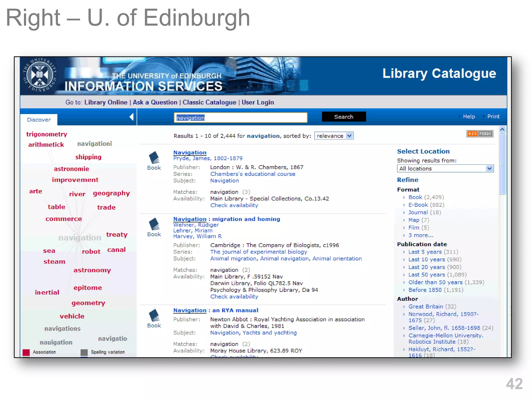532x399 pixels.
Task: Open User Login
Action: point(258,102)
